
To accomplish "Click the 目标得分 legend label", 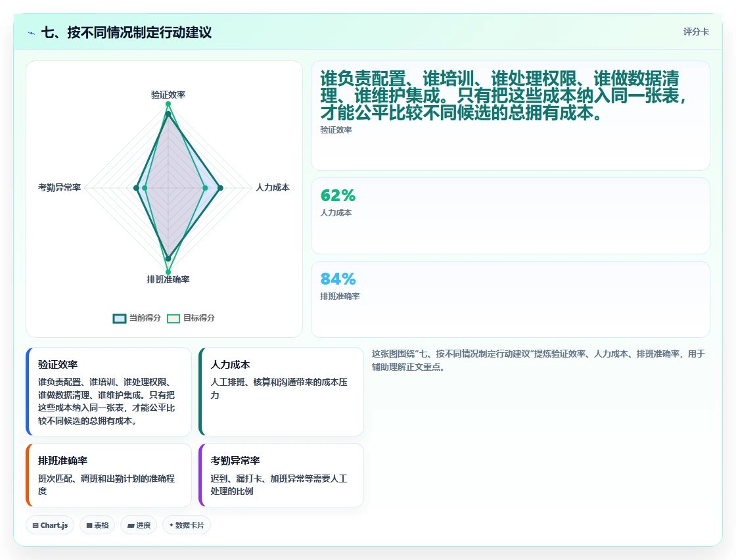I will point(199,317).
